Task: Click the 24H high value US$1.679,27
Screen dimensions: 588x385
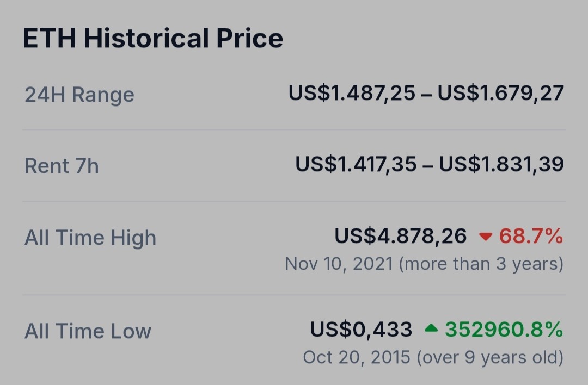Action: tap(501, 93)
